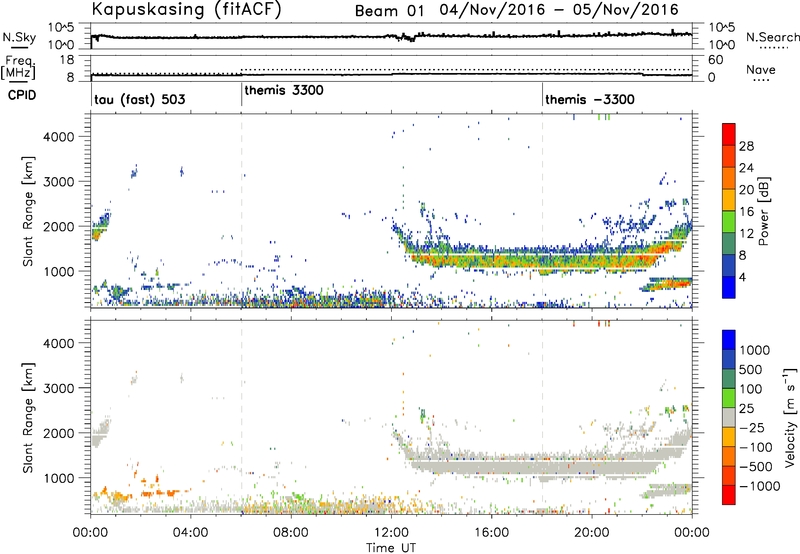Click the 'Power [dB]' color bar title
Viewport: 800px width, 554px height.
click(764, 211)
